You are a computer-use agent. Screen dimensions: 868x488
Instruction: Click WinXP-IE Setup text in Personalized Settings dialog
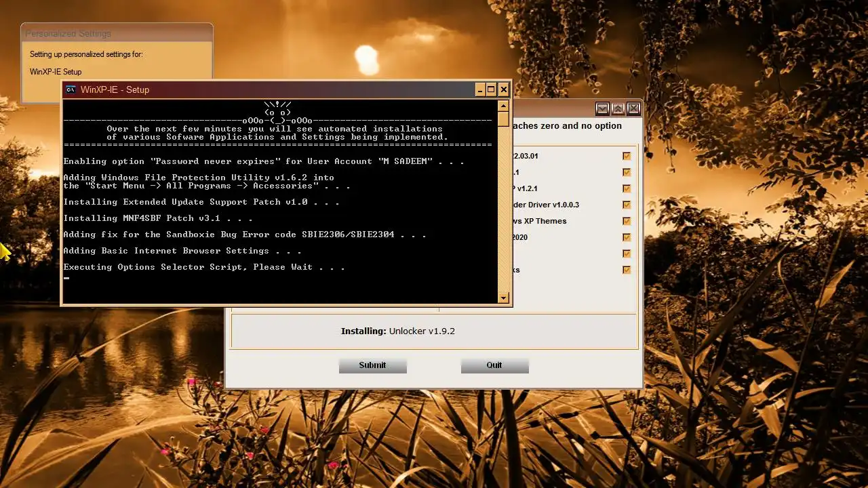56,72
